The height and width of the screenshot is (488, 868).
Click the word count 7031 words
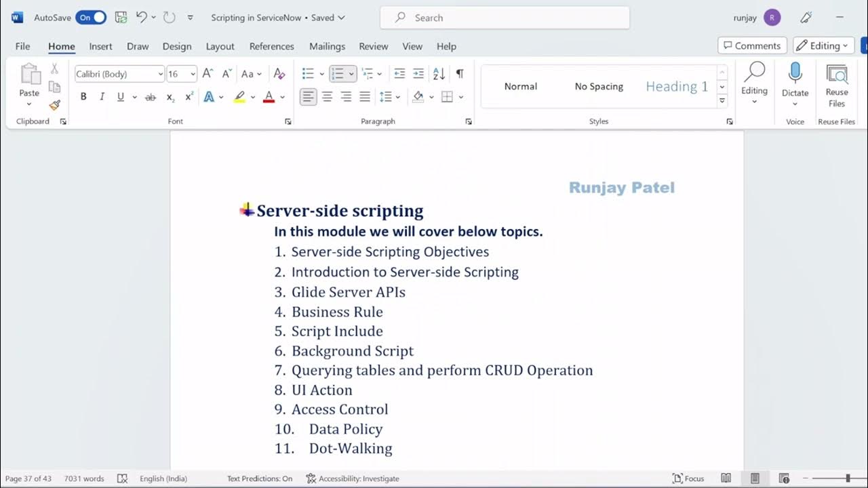click(84, 479)
